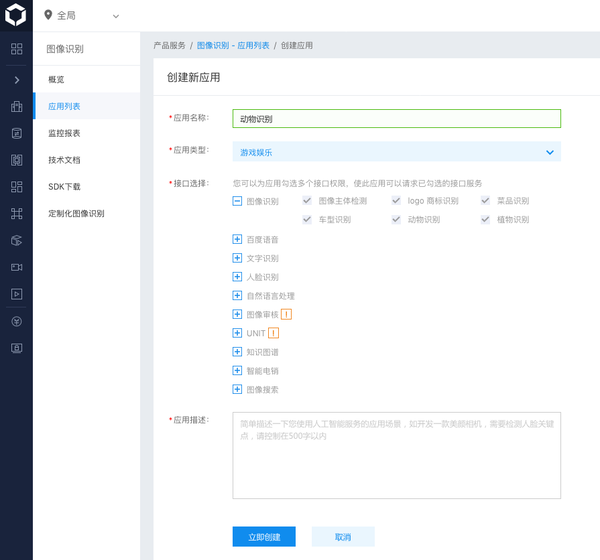Screen dimensions: 600x560
Task: Expand the 文字识别 interface group
Action: click(237, 258)
